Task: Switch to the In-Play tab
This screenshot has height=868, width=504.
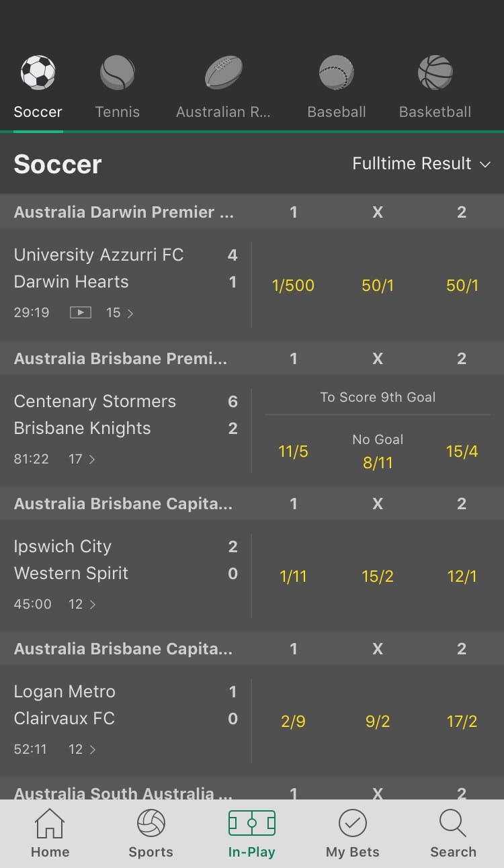Action: point(252,833)
